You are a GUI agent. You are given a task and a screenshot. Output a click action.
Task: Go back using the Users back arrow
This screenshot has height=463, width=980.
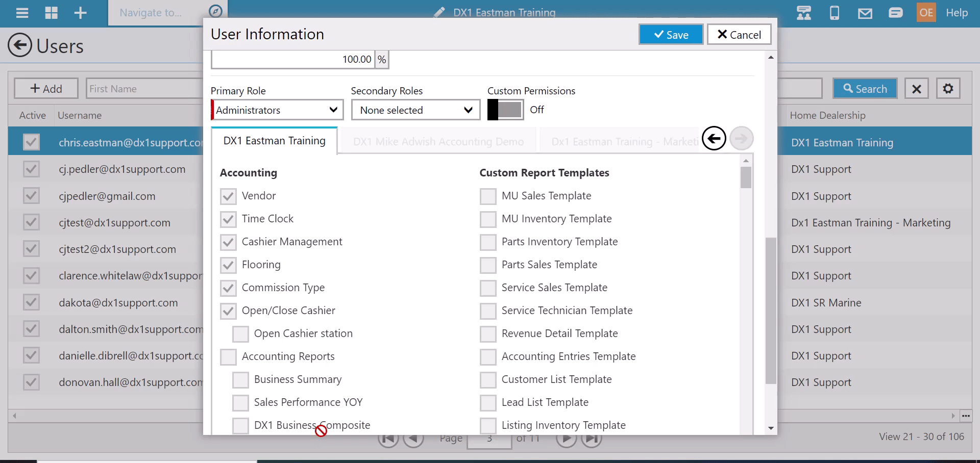20,45
